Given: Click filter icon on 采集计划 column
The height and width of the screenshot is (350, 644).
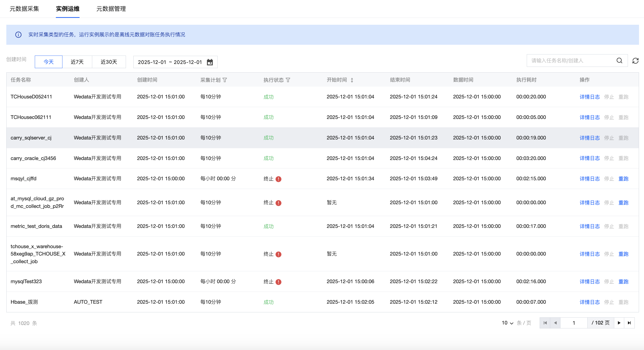Looking at the screenshot, I should [225, 80].
